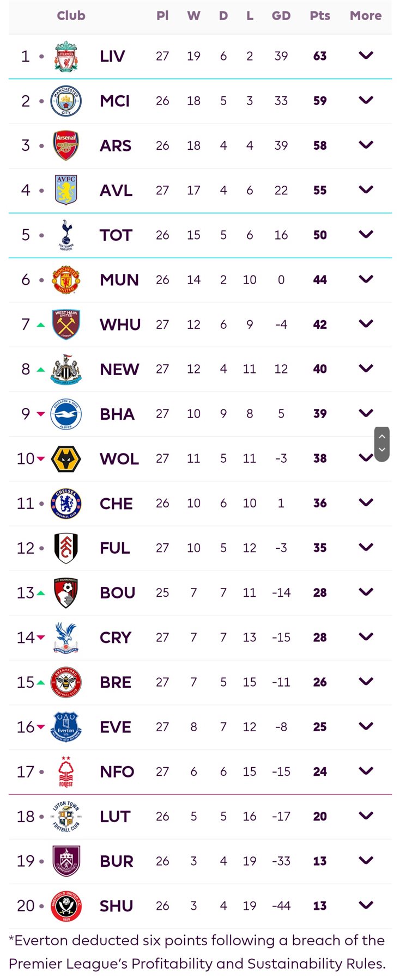Open the BHA team name link
The image size is (400, 980).
[117, 414]
